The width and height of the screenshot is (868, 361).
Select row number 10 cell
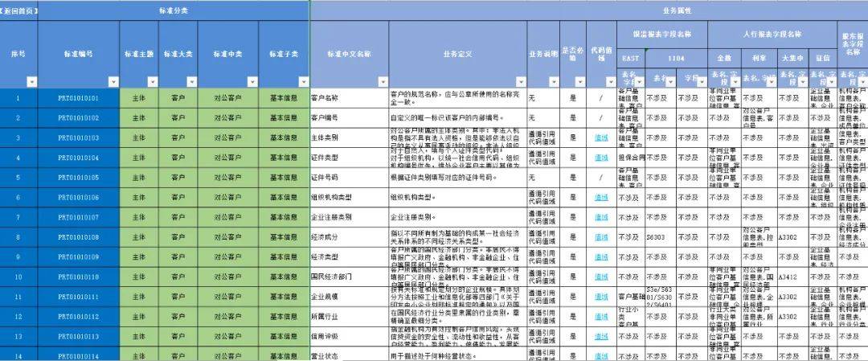point(18,277)
